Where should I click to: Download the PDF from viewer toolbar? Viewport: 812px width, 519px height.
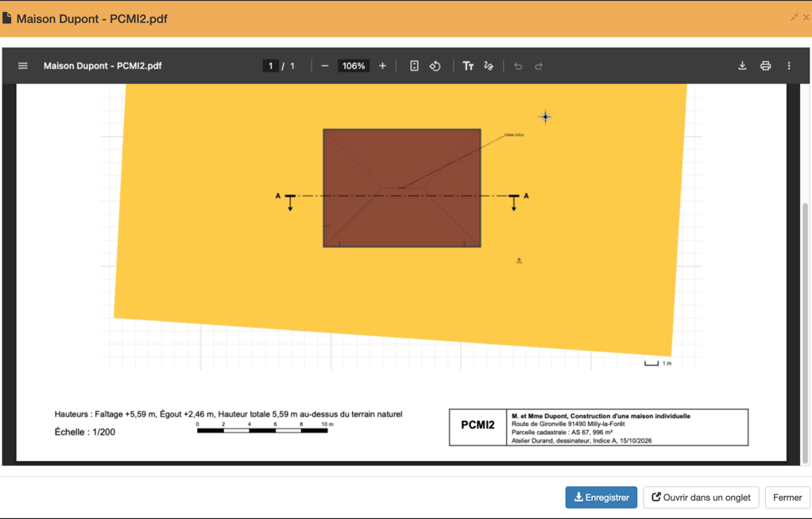[742, 66]
